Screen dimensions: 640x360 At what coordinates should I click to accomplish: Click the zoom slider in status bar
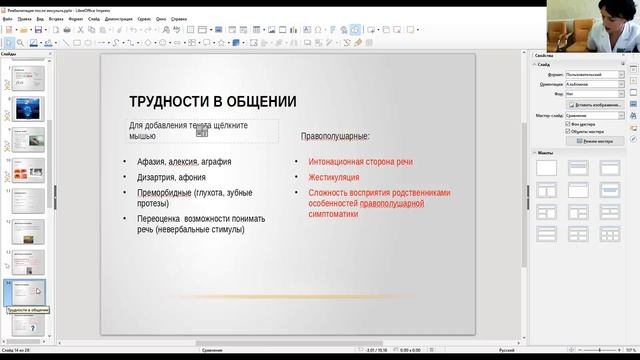point(599,350)
